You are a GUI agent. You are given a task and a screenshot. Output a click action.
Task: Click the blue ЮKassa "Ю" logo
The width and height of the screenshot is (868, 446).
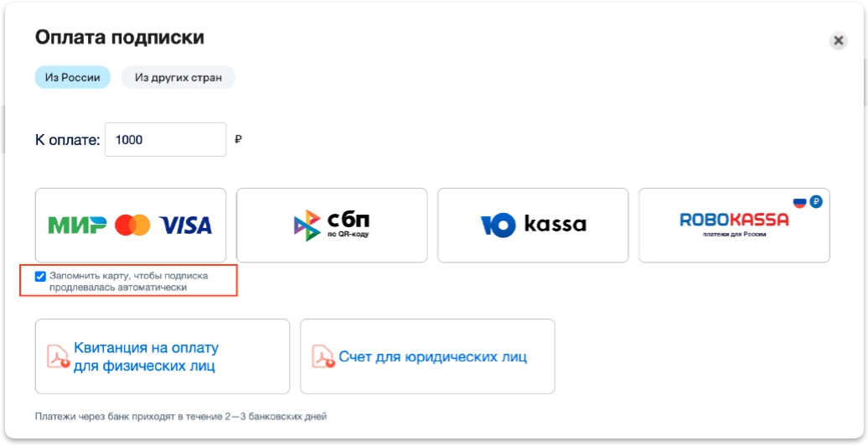(x=498, y=225)
